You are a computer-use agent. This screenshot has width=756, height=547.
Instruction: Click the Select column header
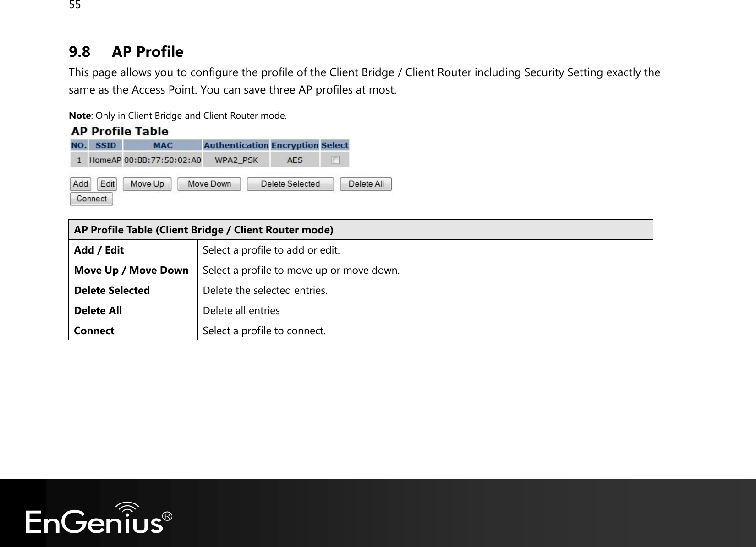335,145
